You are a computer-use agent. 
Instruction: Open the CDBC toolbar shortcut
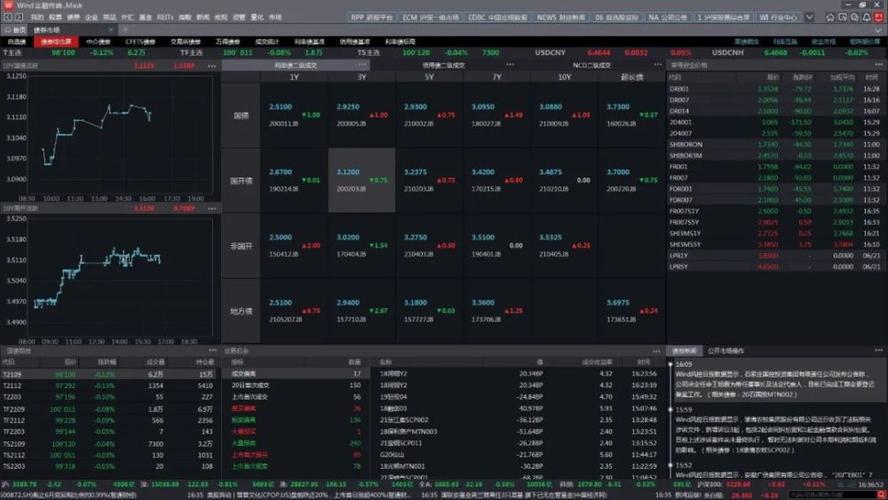(x=497, y=17)
